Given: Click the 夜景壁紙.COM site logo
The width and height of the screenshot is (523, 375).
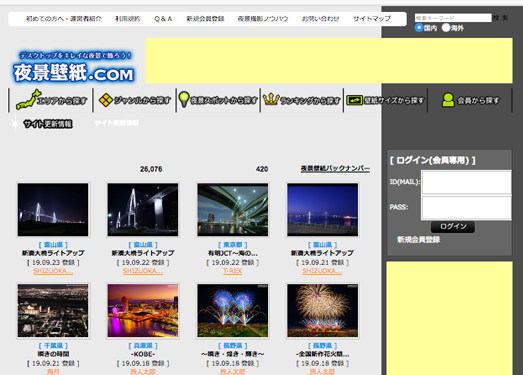Looking at the screenshot, I should pyautogui.click(x=73, y=67).
